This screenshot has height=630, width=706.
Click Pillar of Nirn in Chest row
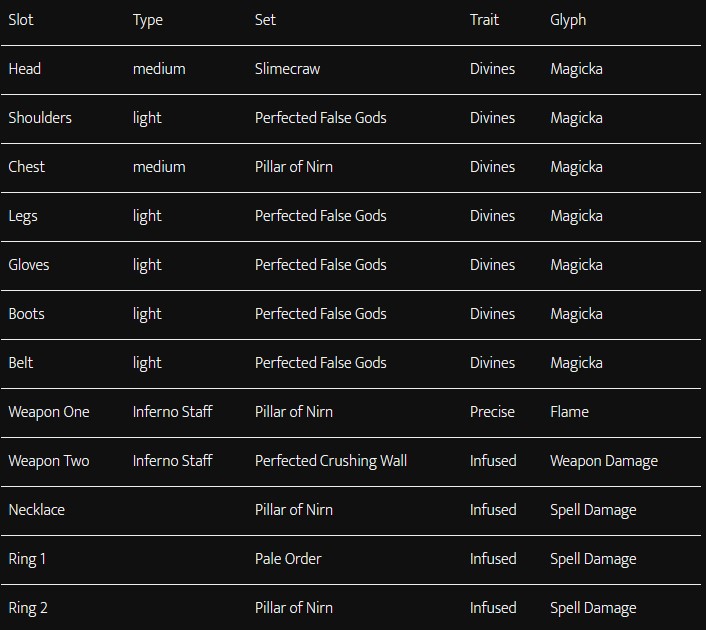pyautogui.click(x=294, y=167)
